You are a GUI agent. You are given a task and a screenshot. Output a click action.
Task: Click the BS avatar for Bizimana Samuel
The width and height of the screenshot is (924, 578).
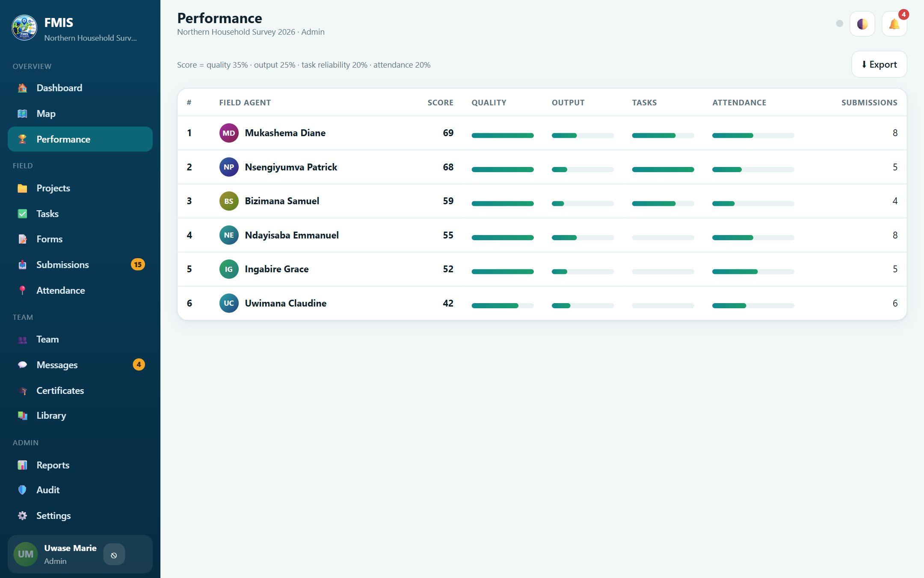click(229, 201)
